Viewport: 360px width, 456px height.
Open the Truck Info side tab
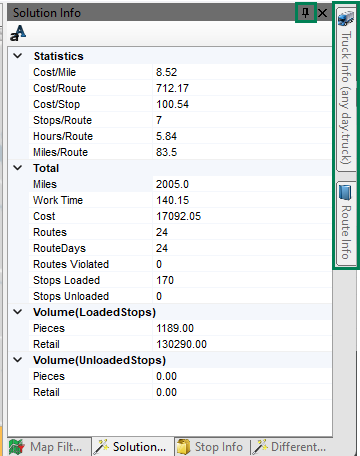tap(346, 89)
